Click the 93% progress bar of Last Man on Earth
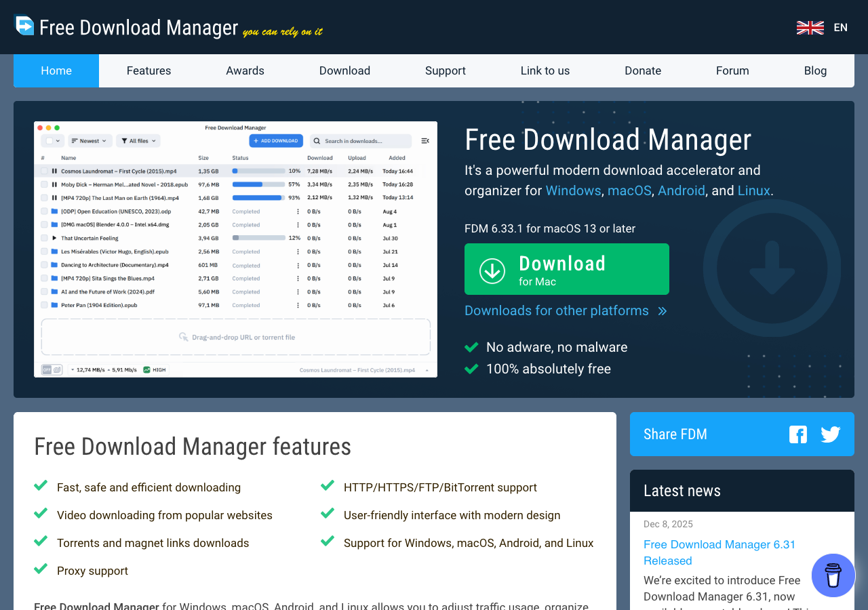868x610 pixels. pos(258,198)
